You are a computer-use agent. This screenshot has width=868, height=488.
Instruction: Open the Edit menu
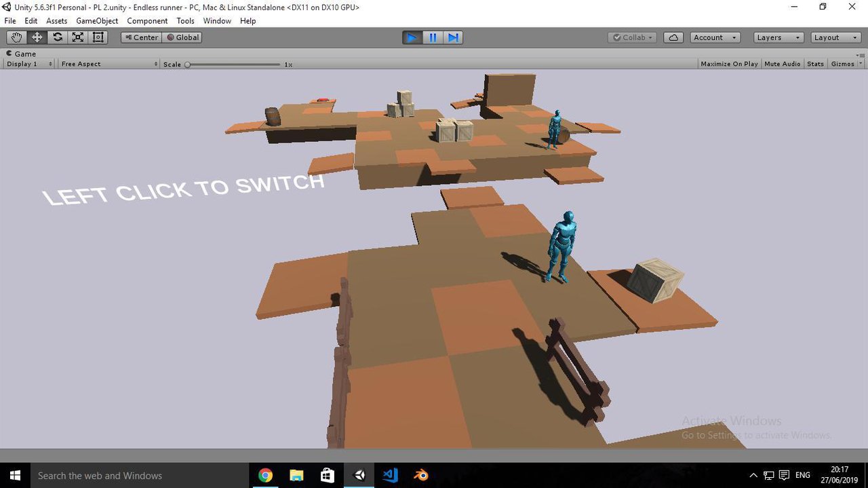pyautogui.click(x=31, y=21)
